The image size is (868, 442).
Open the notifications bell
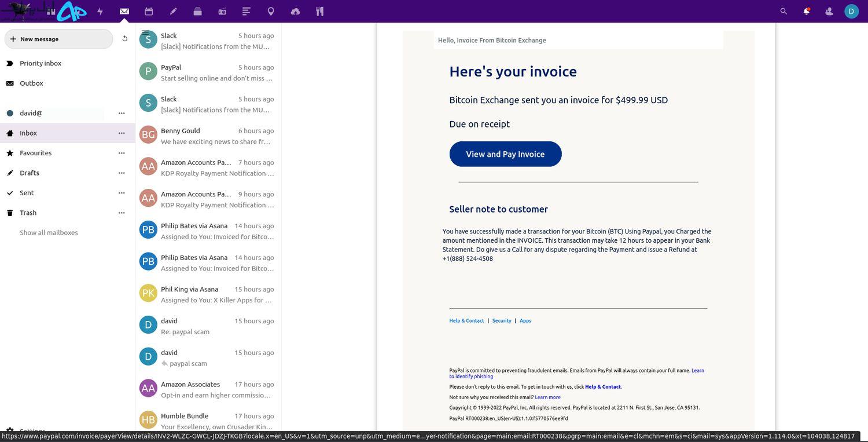pos(806,11)
